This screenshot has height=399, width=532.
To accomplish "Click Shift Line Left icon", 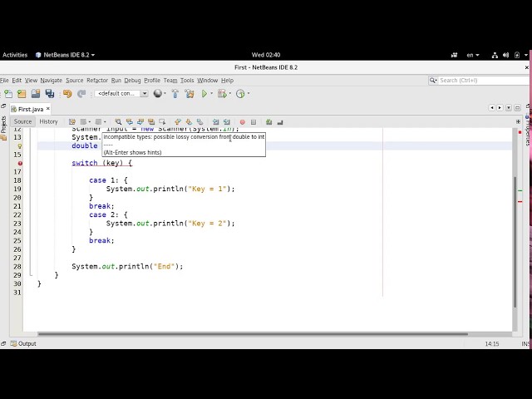I will [x=216, y=122].
